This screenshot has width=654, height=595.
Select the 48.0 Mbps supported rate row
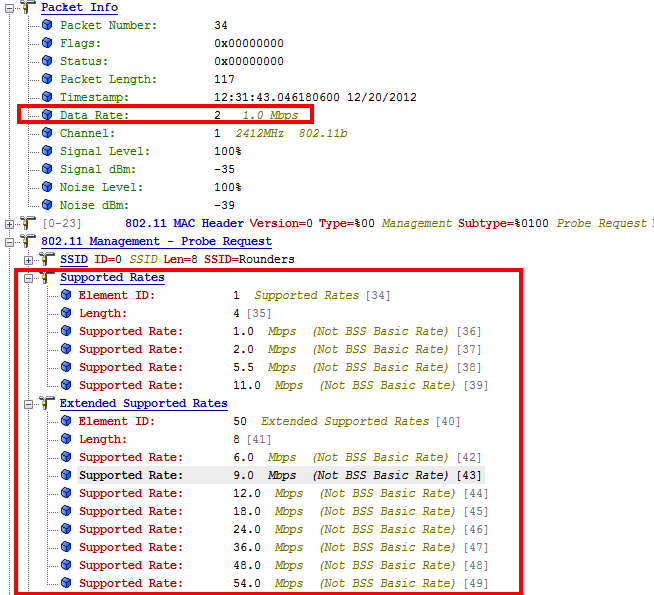[x=283, y=565]
